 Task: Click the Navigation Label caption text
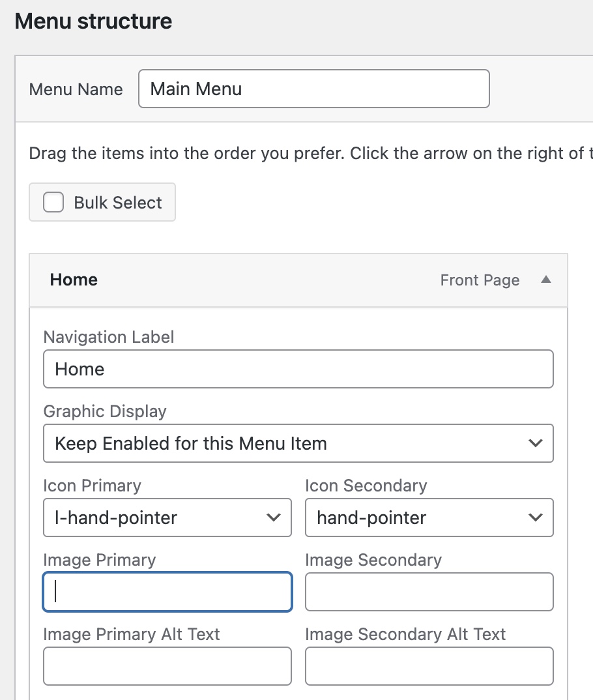click(x=109, y=337)
